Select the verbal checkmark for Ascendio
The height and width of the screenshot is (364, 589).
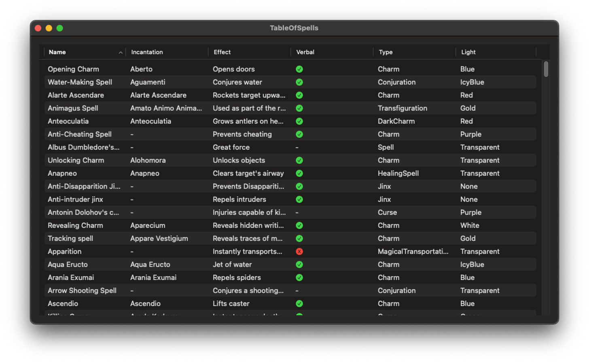[299, 303]
